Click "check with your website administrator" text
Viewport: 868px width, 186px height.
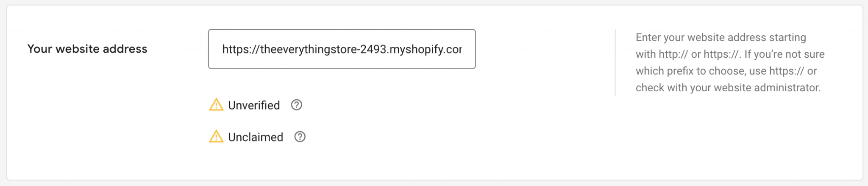click(728, 88)
